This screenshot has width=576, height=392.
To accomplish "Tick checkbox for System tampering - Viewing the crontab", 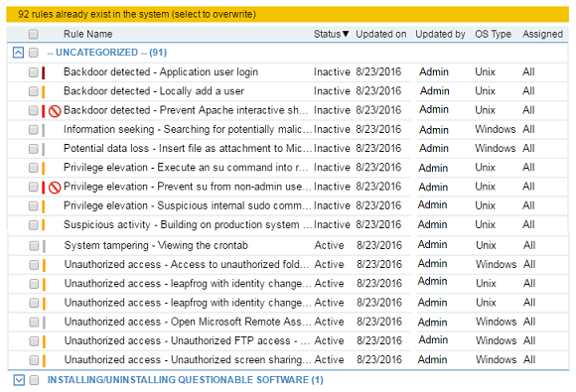I will pyautogui.click(x=34, y=245).
